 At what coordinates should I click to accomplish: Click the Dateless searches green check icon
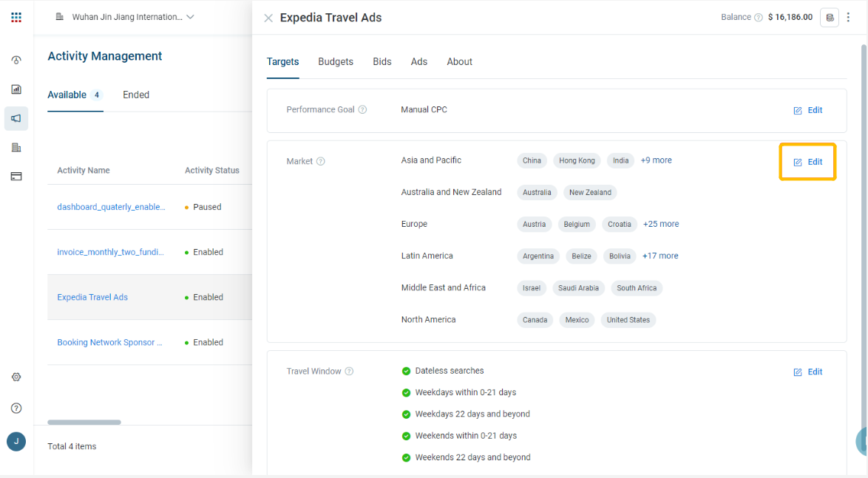pos(407,371)
